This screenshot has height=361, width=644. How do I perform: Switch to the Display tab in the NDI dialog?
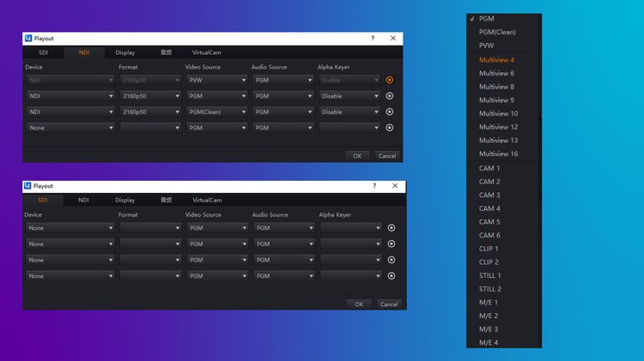point(125,52)
